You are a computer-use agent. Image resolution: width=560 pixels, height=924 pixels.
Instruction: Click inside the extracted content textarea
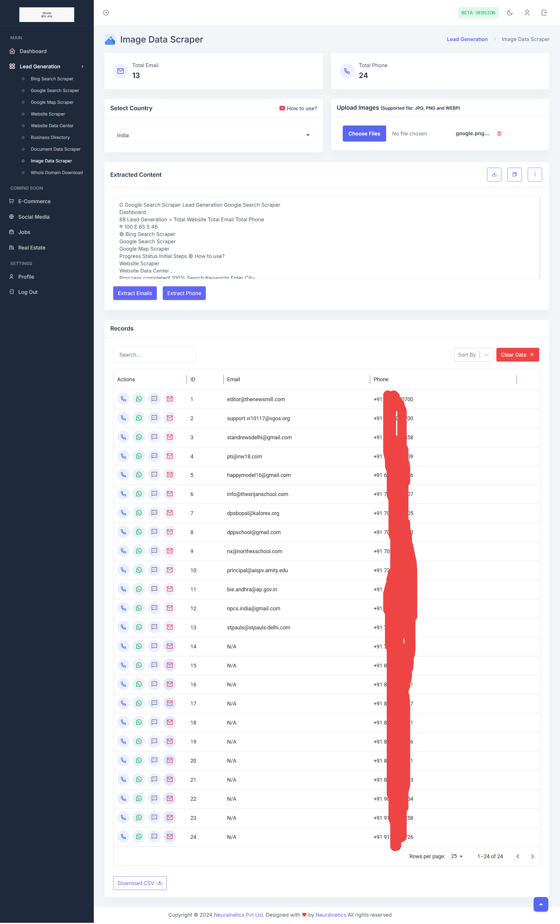coord(326,238)
